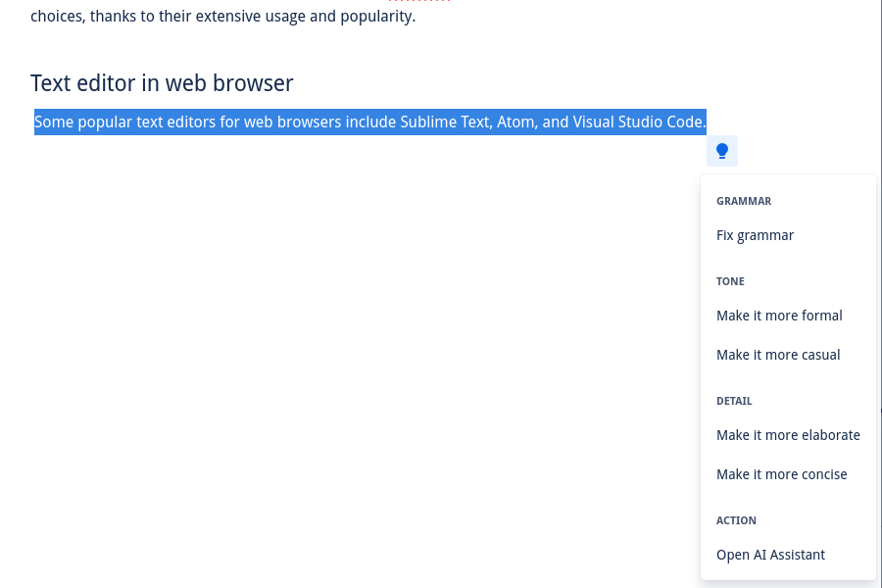Select Make it more concise
The width and height of the screenshot is (882, 588).
coord(781,474)
